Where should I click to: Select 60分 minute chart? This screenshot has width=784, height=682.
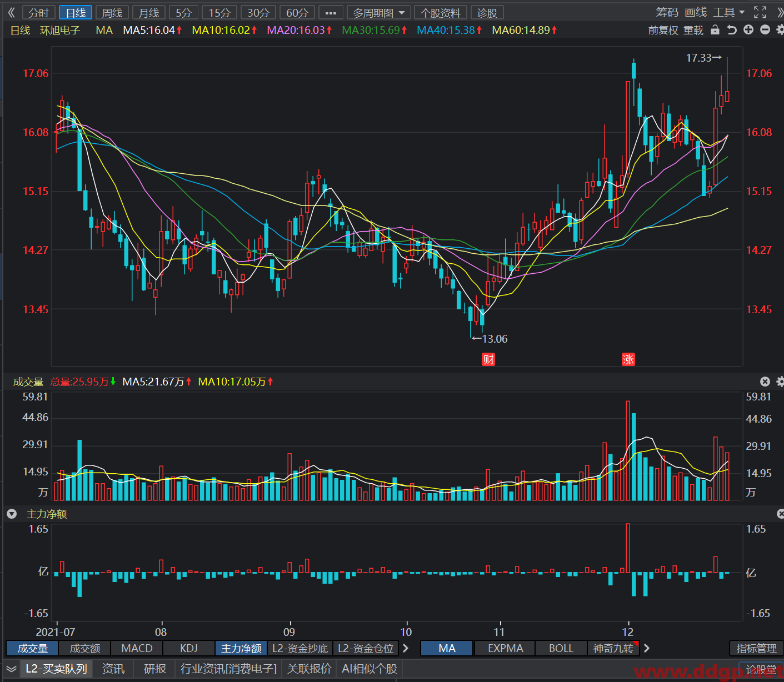pyautogui.click(x=297, y=12)
